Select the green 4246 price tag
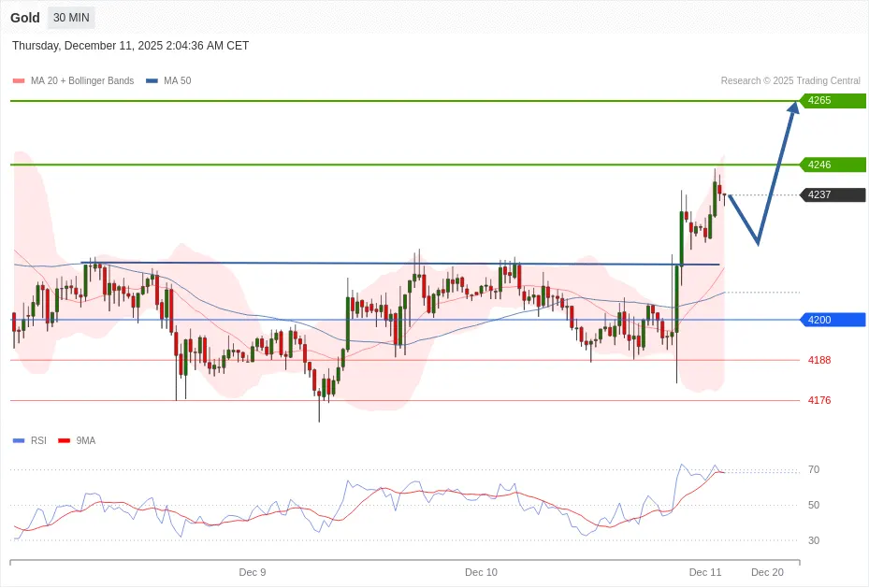869x588 pixels. (832, 165)
